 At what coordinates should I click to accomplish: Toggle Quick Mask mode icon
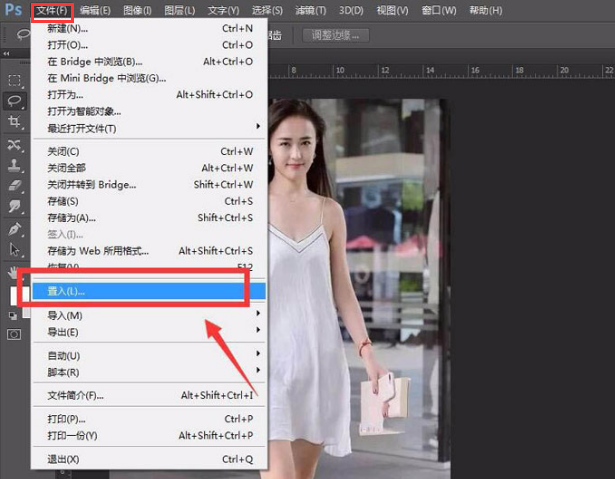14,334
